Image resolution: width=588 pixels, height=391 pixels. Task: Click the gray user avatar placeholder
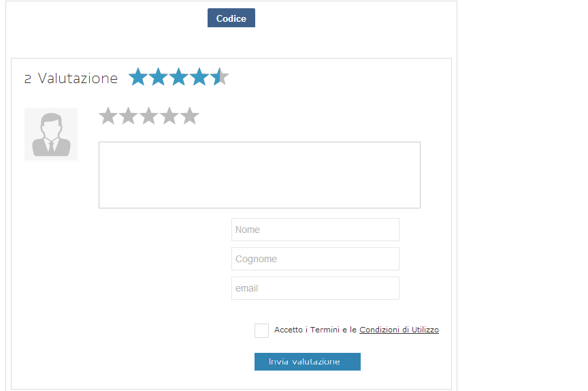coord(51,134)
